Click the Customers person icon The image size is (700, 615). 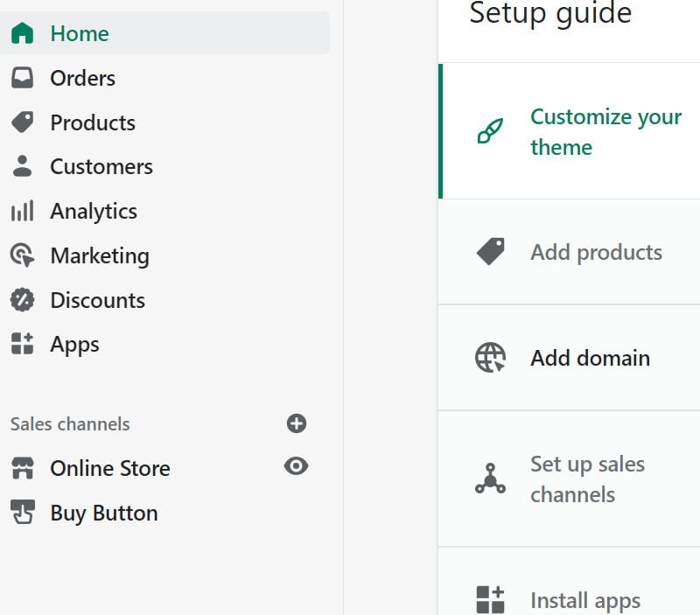pos(23,166)
